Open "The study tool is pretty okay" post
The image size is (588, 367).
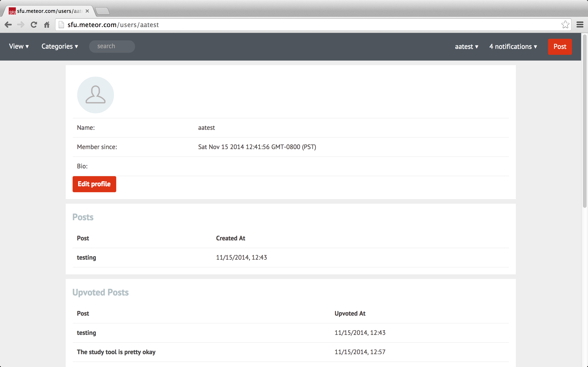[x=116, y=352]
